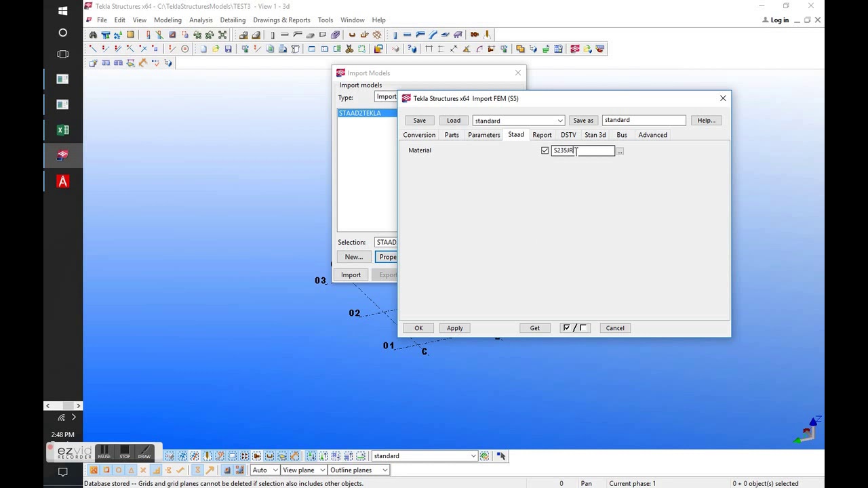Screen dimensions: 868x488
Task: Click the New document icon in second toolbar row
Action: tap(203, 49)
